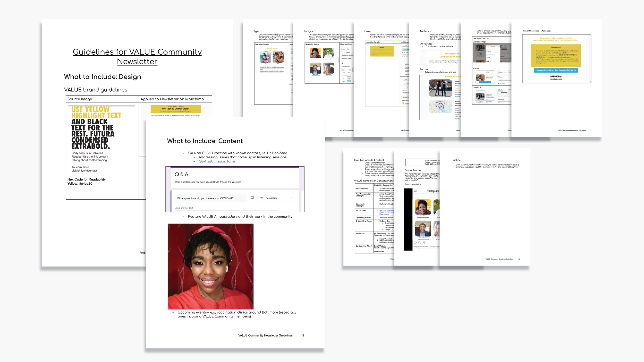Click the Covidtransport email link in Resources box
This screenshot has height=362, width=644.
(x=560, y=57)
